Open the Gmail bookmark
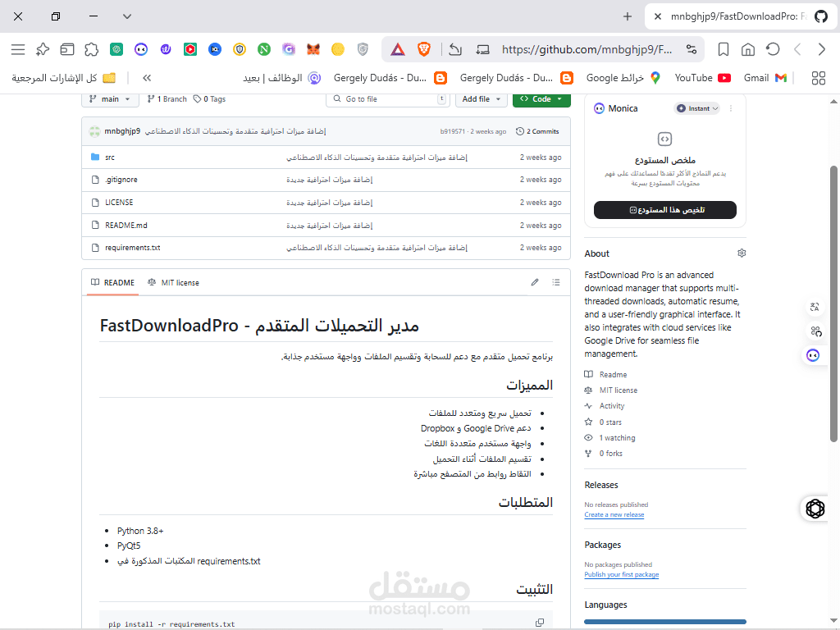This screenshot has height=630, width=840. point(765,78)
